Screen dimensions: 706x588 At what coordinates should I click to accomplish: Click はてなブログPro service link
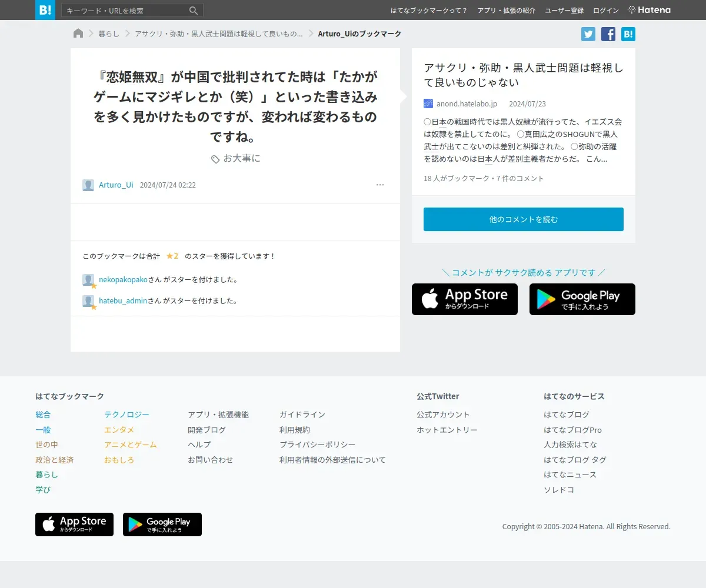(x=572, y=430)
